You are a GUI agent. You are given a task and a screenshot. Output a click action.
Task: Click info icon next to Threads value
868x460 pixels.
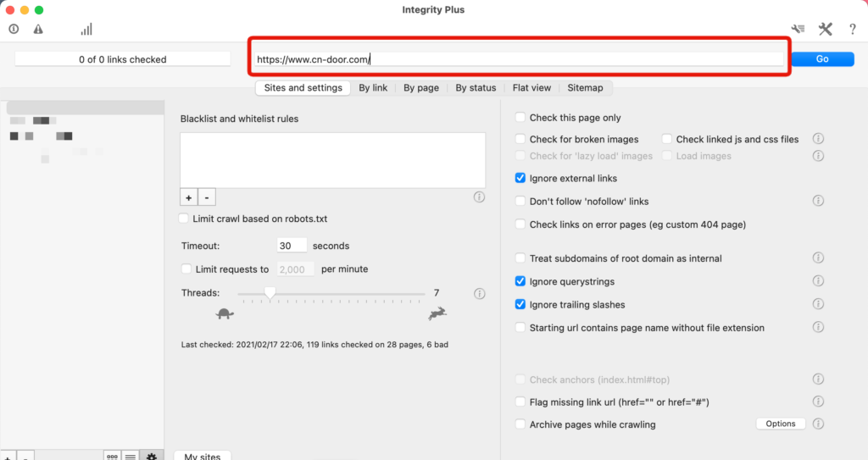click(480, 293)
